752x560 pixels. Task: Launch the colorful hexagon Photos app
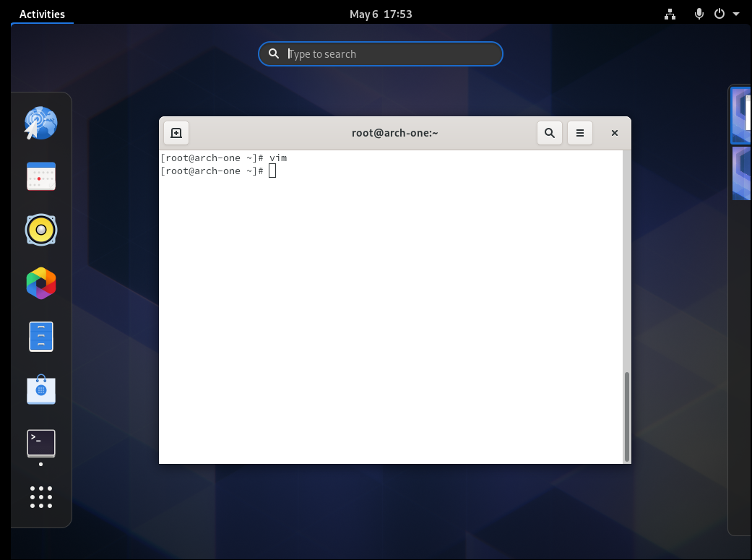[x=40, y=283]
